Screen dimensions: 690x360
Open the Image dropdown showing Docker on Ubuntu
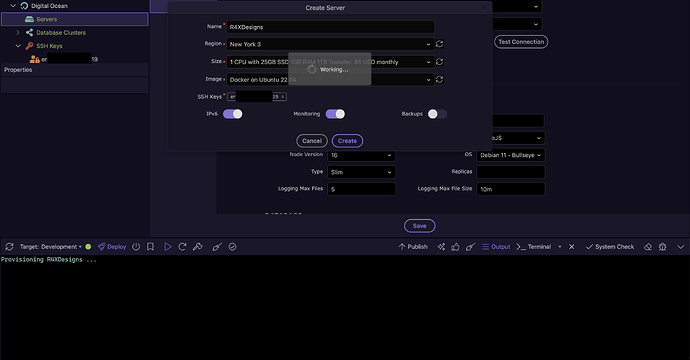pyautogui.click(x=330, y=80)
